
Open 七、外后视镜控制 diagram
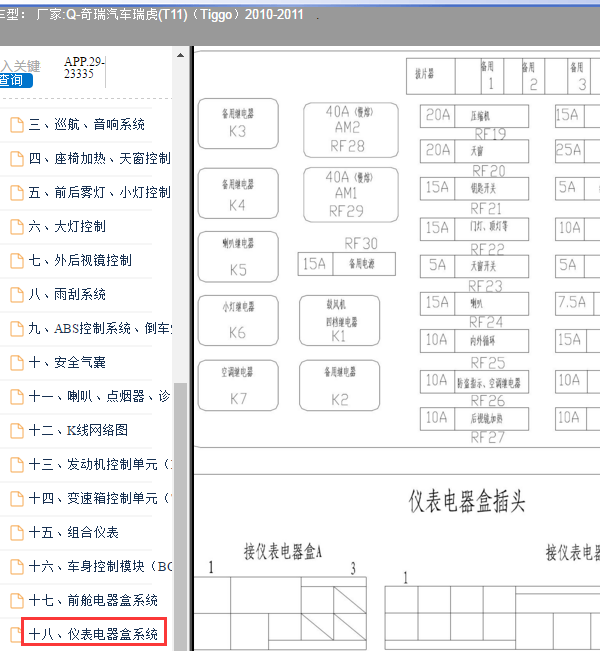click(x=80, y=260)
